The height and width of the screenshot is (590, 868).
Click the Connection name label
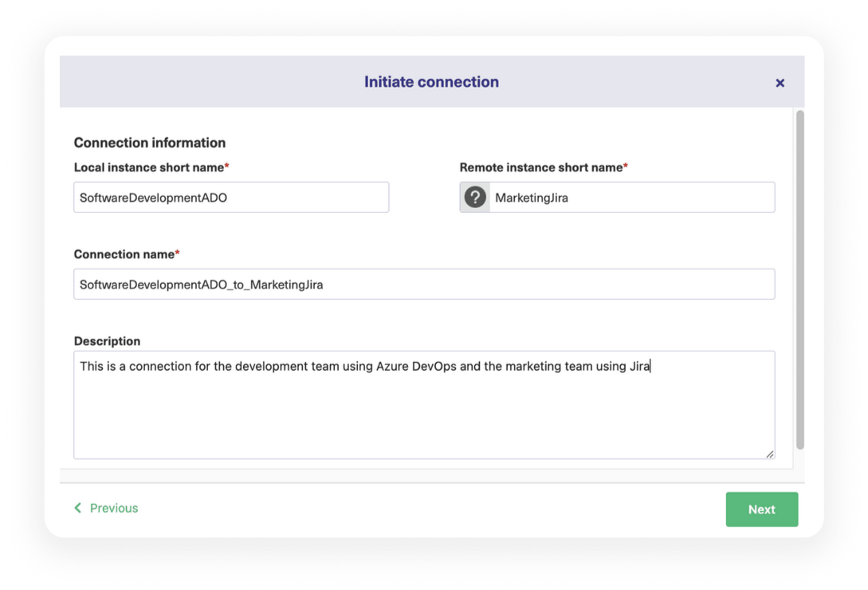[126, 254]
